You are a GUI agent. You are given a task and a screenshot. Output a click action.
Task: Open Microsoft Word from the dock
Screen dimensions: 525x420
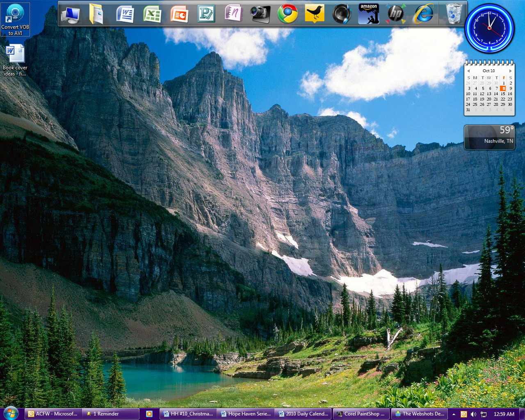coord(125,14)
